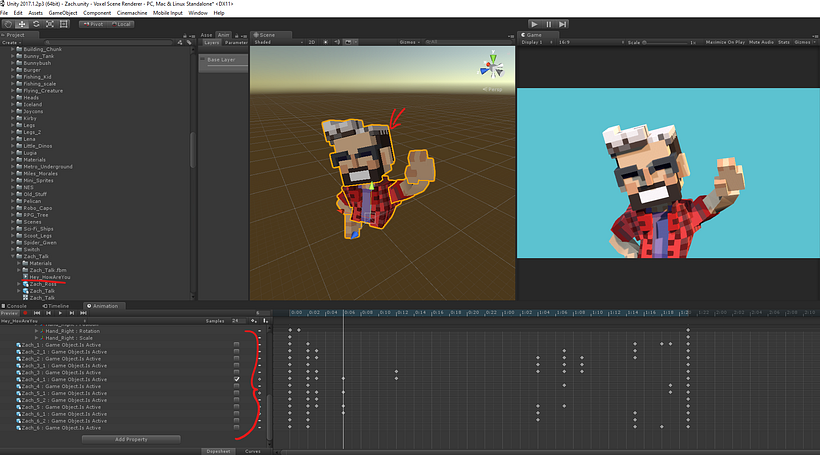
Task: Open the 16:9 aspect ratio dropdown
Action: (x=591, y=42)
